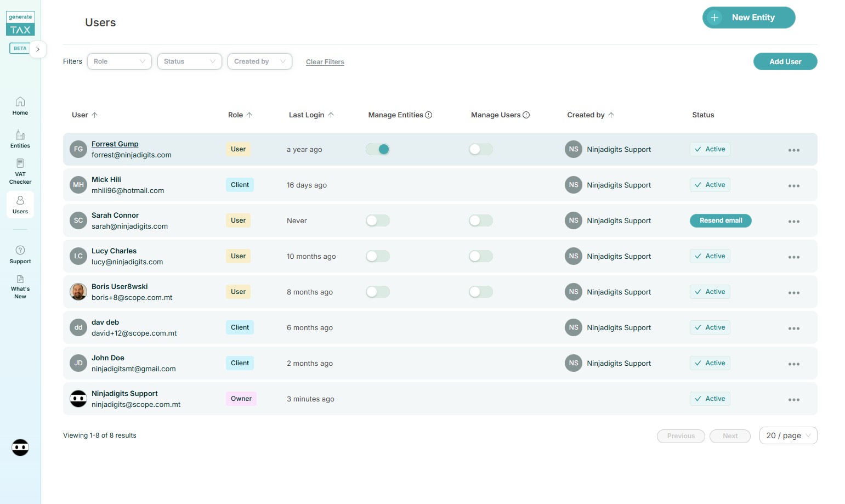
Task: Sort table by User column arrow
Action: tap(95, 115)
